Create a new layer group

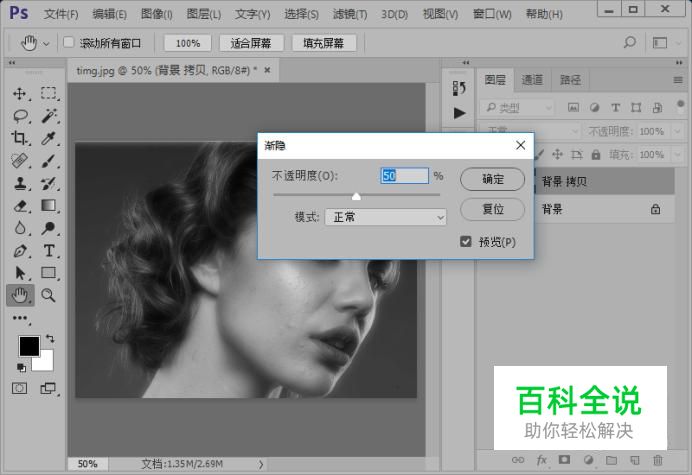611,460
